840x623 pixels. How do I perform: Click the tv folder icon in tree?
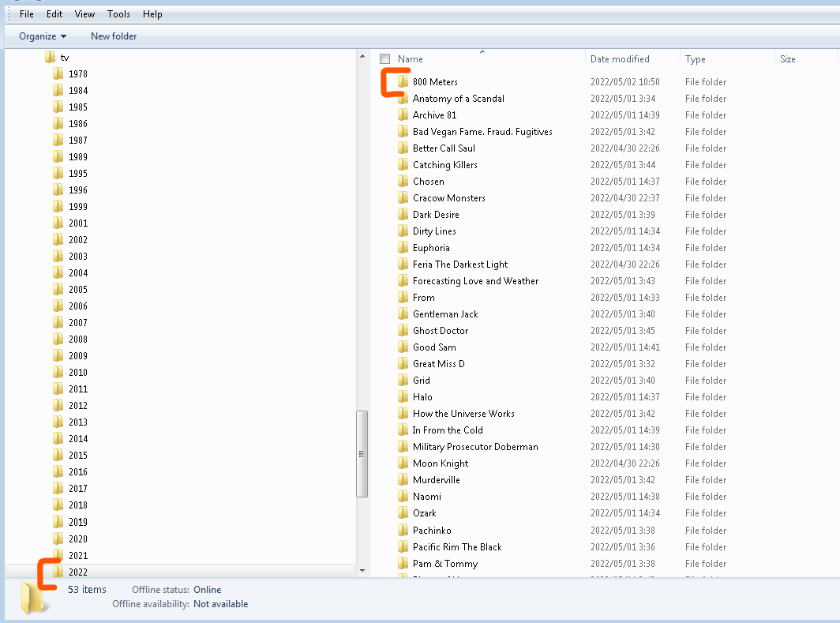pos(51,58)
